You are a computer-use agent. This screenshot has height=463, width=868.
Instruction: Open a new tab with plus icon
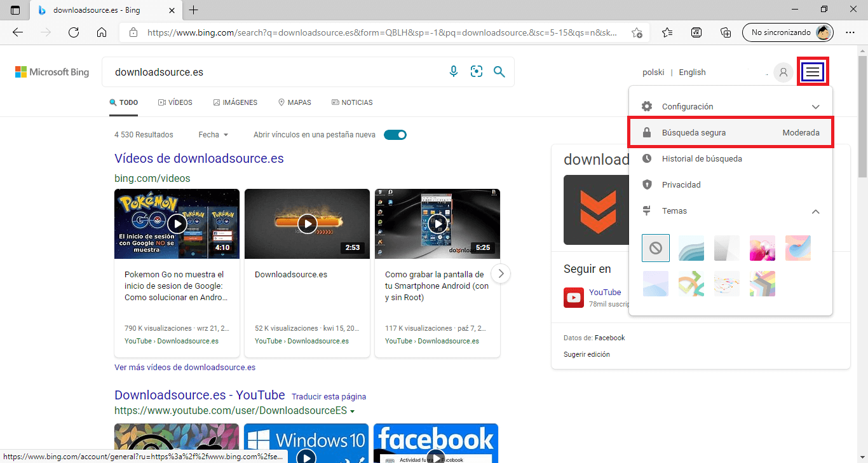pyautogui.click(x=194, y=10)
